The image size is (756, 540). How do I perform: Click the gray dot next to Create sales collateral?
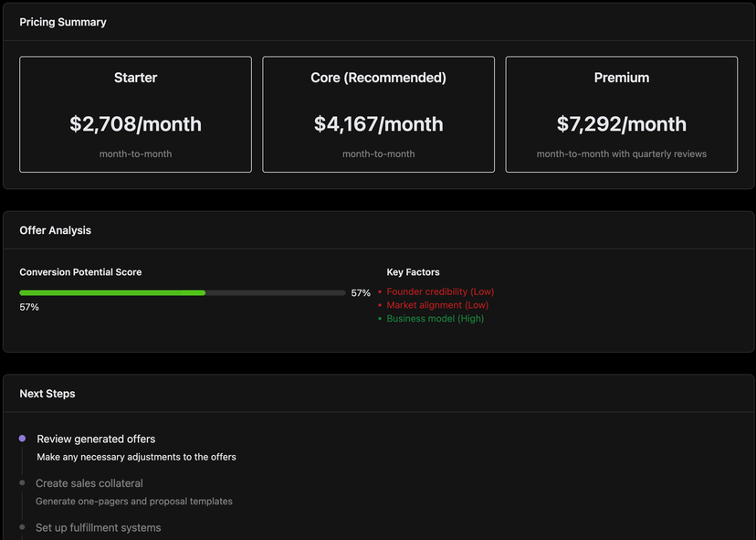(x=23, y=483)
